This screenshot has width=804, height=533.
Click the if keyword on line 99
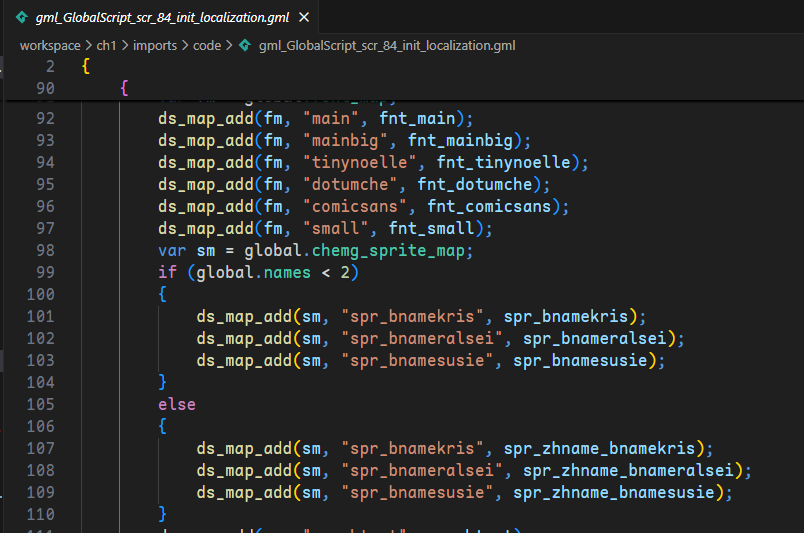[167, 272]
